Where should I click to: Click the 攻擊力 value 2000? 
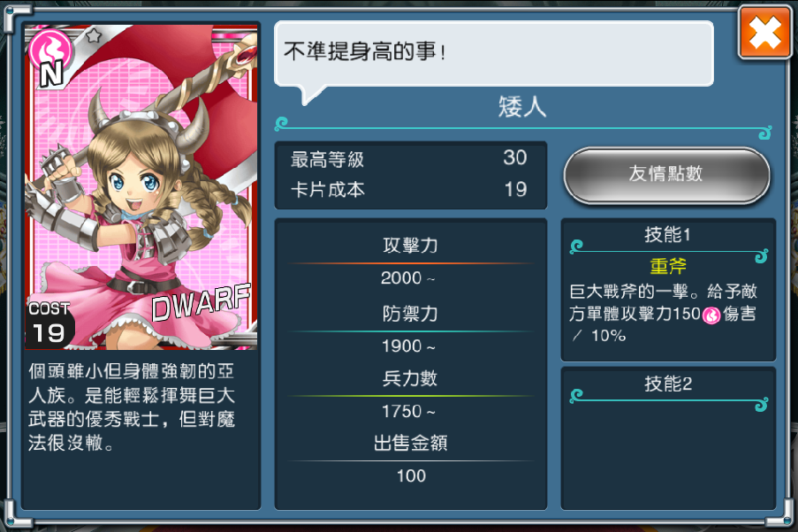pyautogui.click(x=407, y=278)
